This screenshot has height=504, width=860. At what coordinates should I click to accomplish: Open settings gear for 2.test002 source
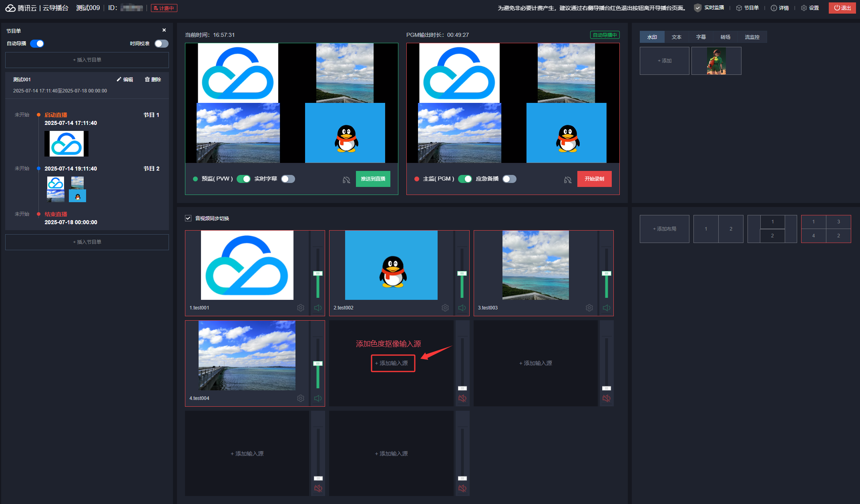coord(445,308)
